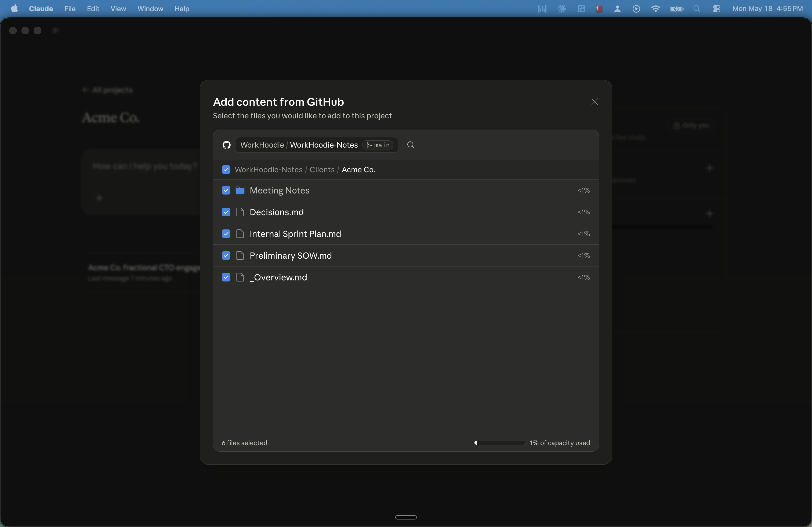This screenshot has height=527, width=812.
Task: Open Spotlight search in menu bar
Action: pyautogui.click(x=697, y=9)
